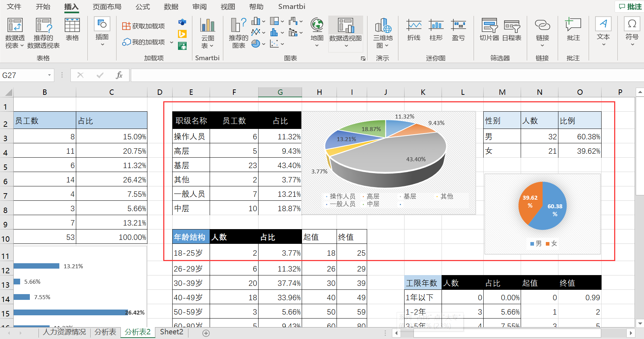Image resolution: width=644 pixels, height=339 pixels.
Task: Select column G header
Action: click(280, 92)
